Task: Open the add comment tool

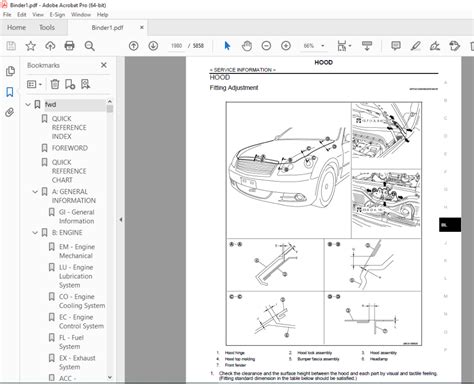Action: coord(396,46)
